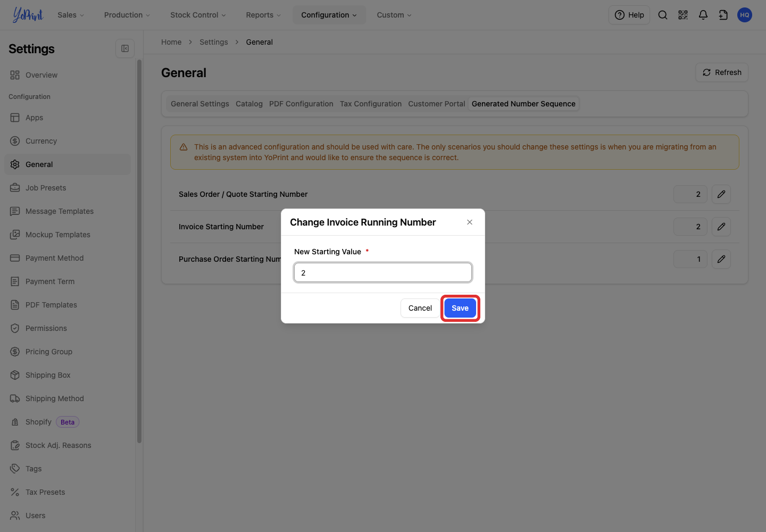Screen dimensions: 766x532
Task: Click the Refresh button
Action: [x=722, y=72]
